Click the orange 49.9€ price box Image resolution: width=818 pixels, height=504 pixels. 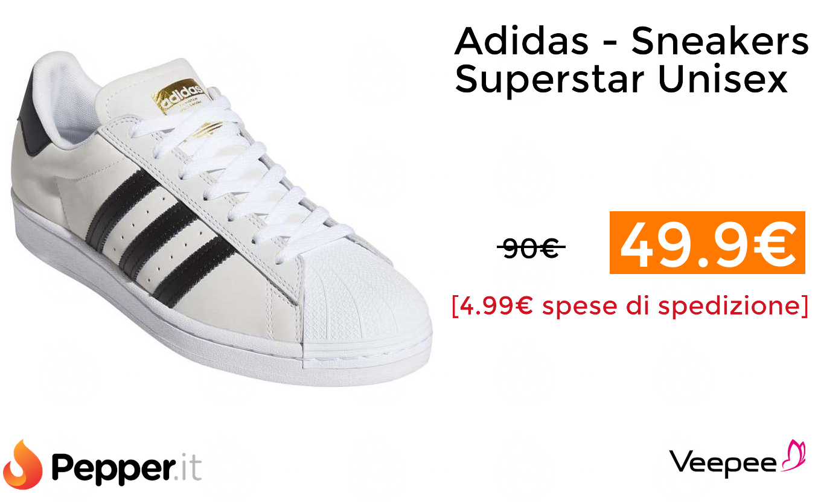coord(707,243)
